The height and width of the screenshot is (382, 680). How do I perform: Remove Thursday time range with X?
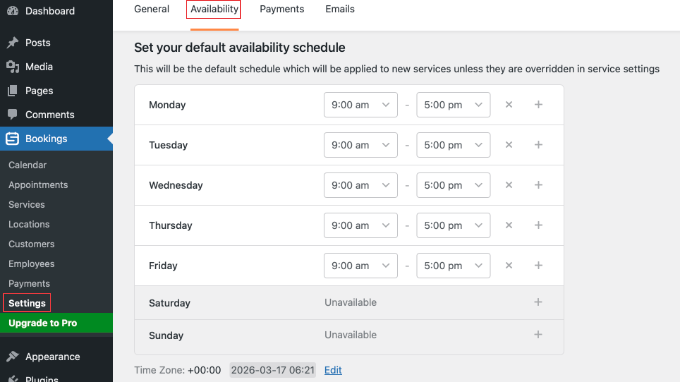509,225
